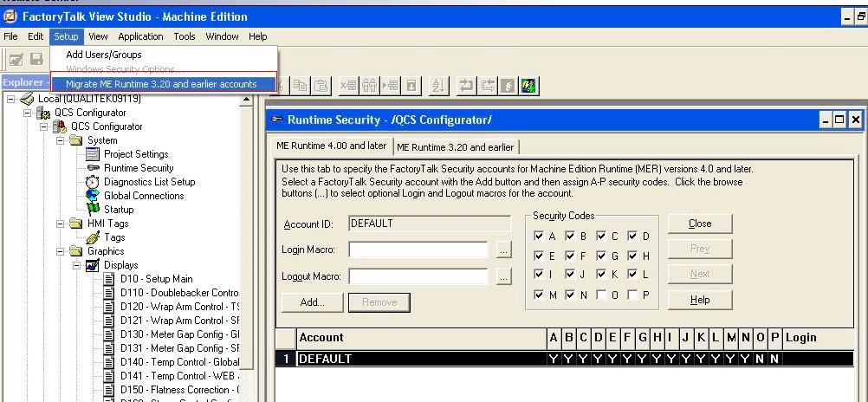Click the colorful green and blue toolbar icon
The image size is (868, 402).
coord(528,86)
